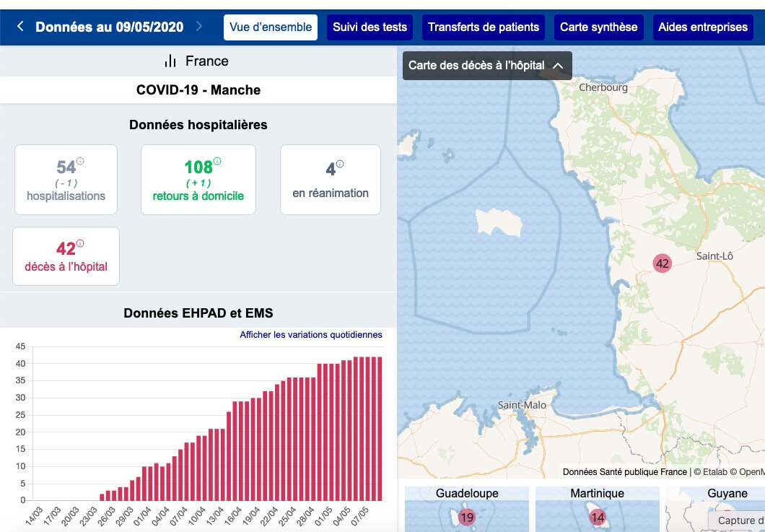The width and height of the screenshot is (765, 532).
Task: Select the Vue d'ensemble tab
Action: [x=271, y=27]
